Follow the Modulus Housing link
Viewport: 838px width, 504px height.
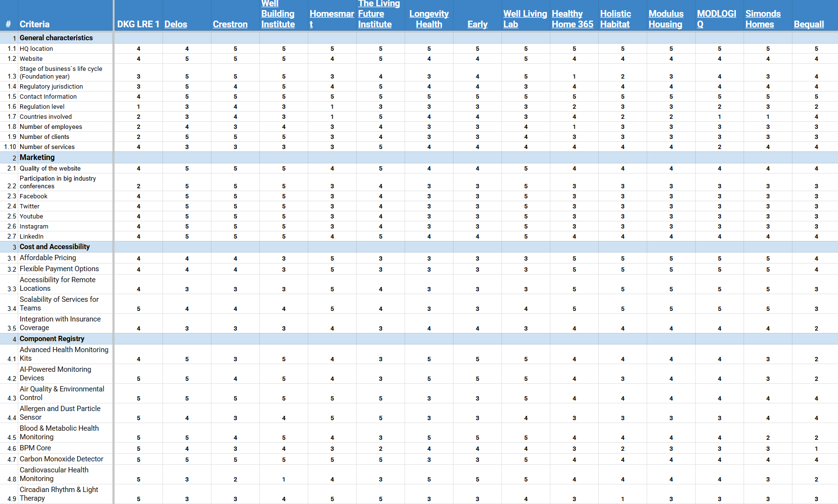tap(665, 19)
